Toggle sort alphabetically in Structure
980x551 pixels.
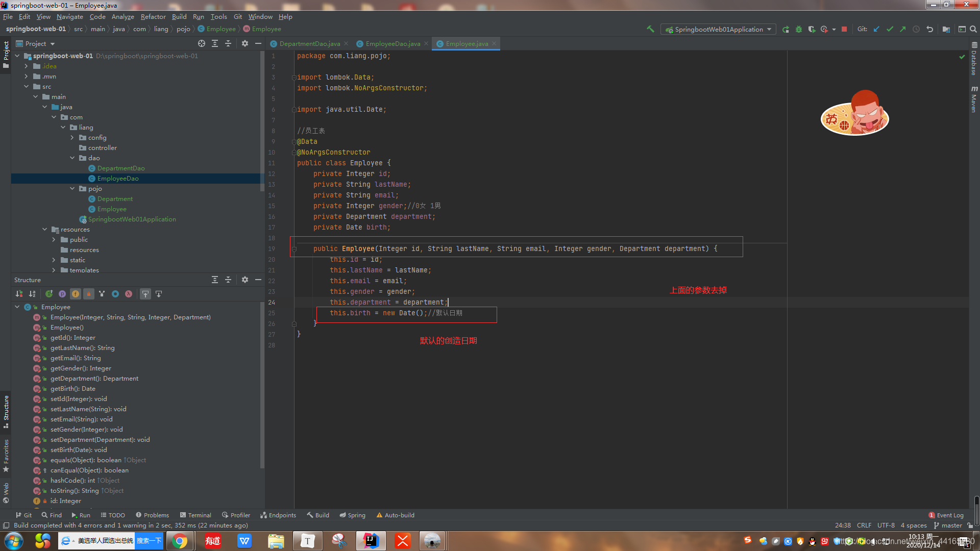32,294
